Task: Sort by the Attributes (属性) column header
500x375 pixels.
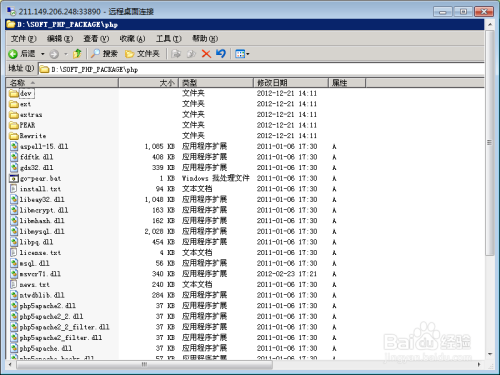Action: coord(347,83)
